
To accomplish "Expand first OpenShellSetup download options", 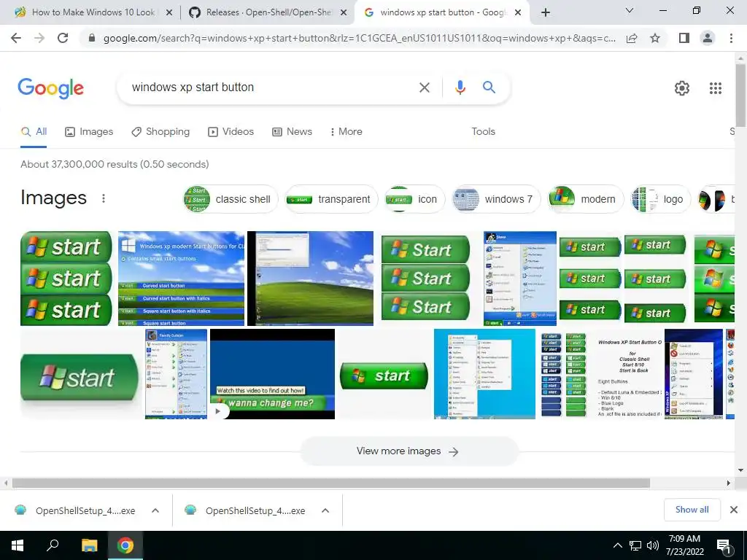I will click(155, 510).
